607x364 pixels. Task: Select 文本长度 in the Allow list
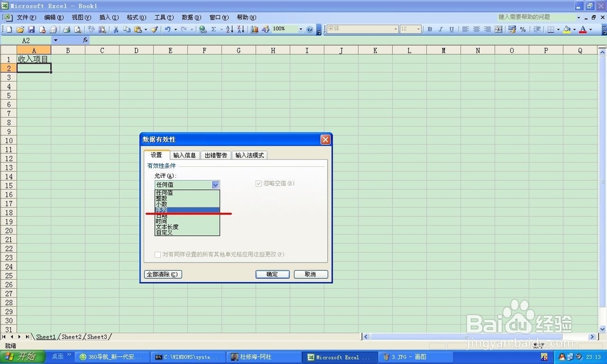187,227
